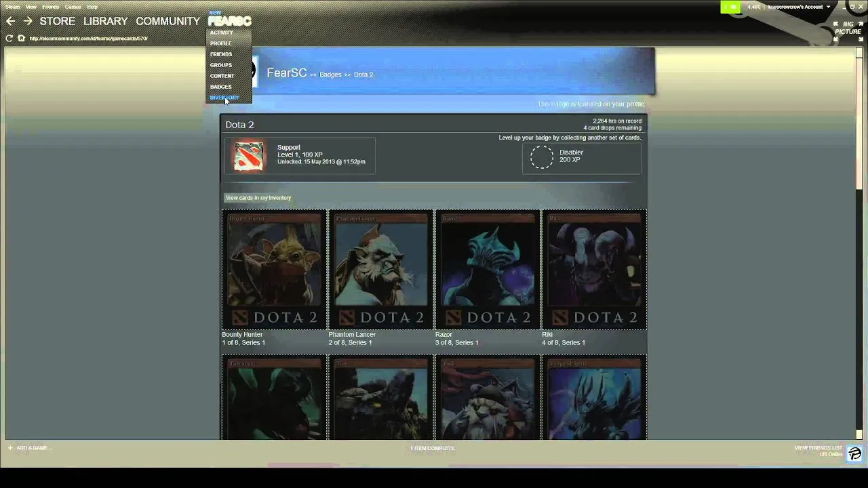Go to the COMMUNITY tab
868x488 pixels.
point(168,21)
